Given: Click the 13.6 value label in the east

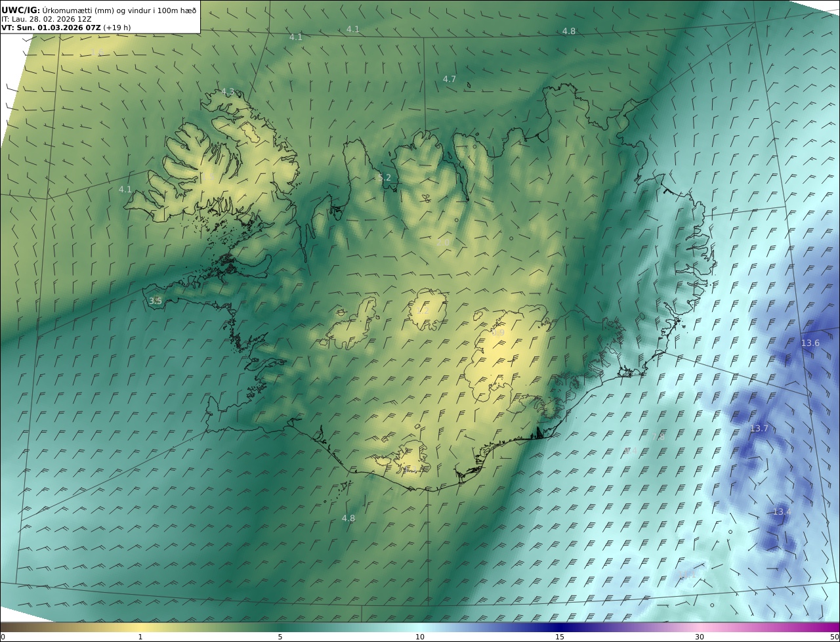Looking at the screenshot, I should pos(810,343).
